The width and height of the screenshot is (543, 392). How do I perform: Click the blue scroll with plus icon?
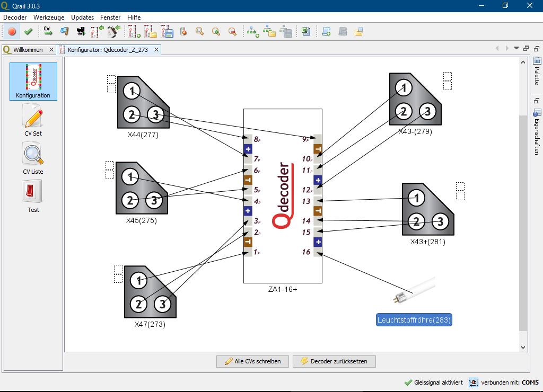326,32
